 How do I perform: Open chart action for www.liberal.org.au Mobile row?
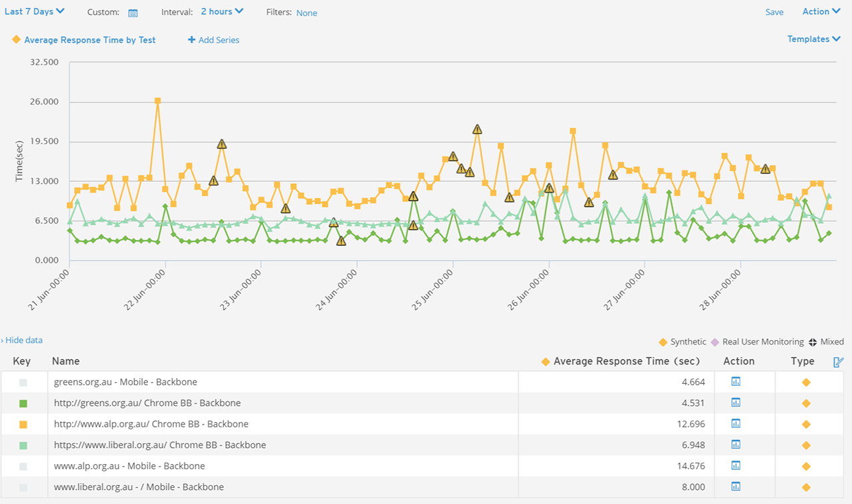(736, 487)
